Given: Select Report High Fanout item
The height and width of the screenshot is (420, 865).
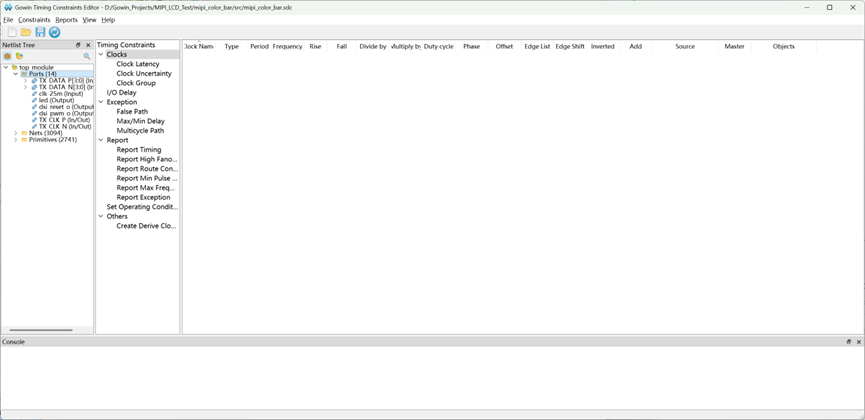Looking at the screenshot, I should [x=147, y=159].
